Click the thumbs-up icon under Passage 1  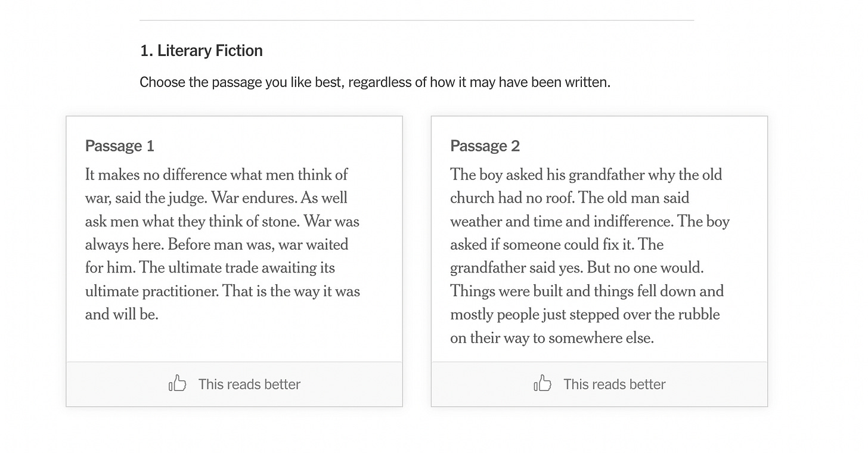point(178,383)
